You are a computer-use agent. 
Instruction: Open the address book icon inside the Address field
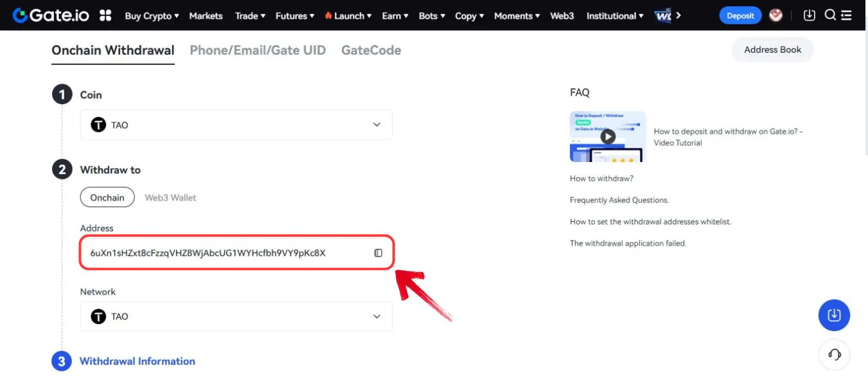click(x=378, y=253)
